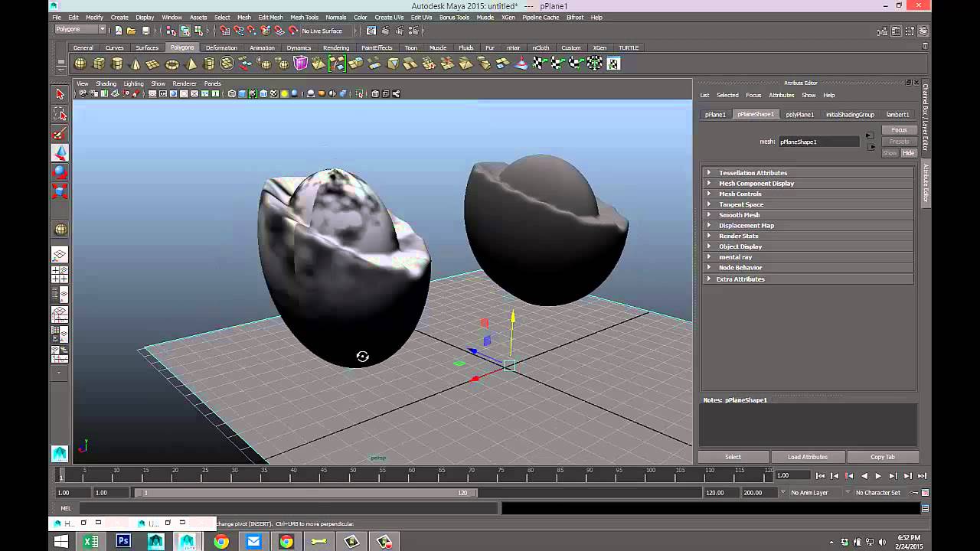980x551 pixels.
Task: Expand the Object Display section
Action: (x=808, y=246)
